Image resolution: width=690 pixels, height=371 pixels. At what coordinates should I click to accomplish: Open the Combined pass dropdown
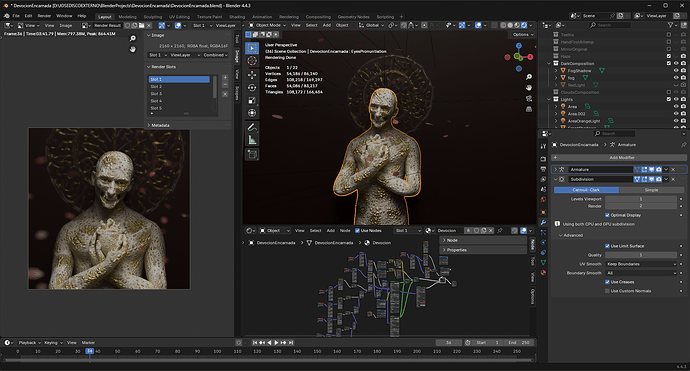(215, 55)
